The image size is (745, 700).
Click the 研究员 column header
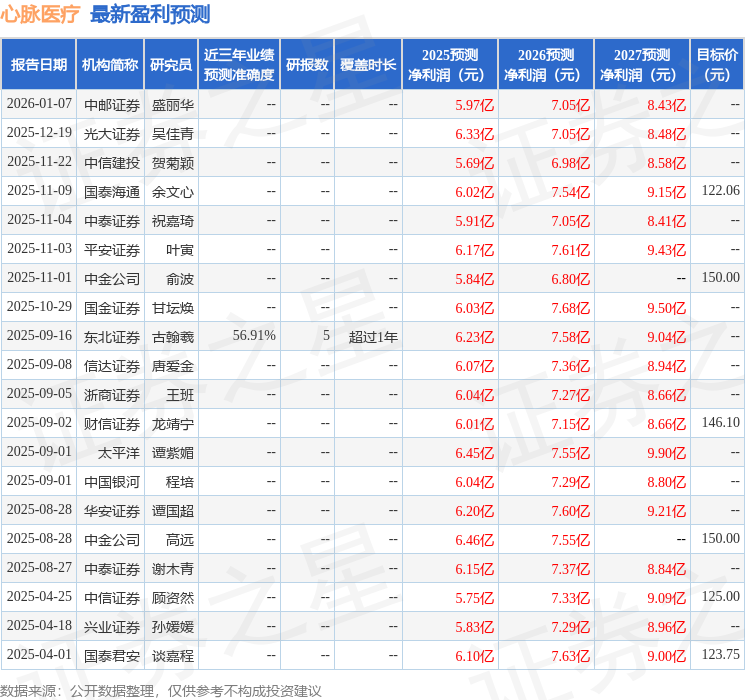(171, 65)
